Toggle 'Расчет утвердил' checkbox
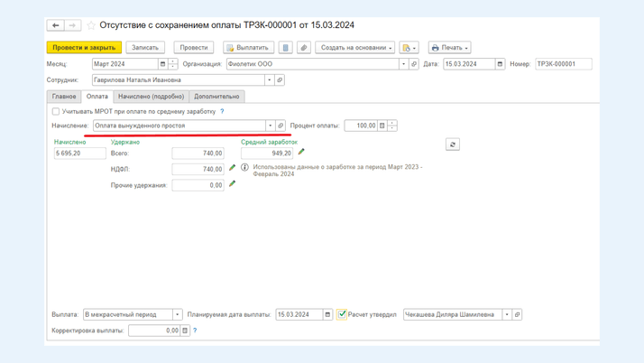This screenshot has height=363, width=644. 342,314
